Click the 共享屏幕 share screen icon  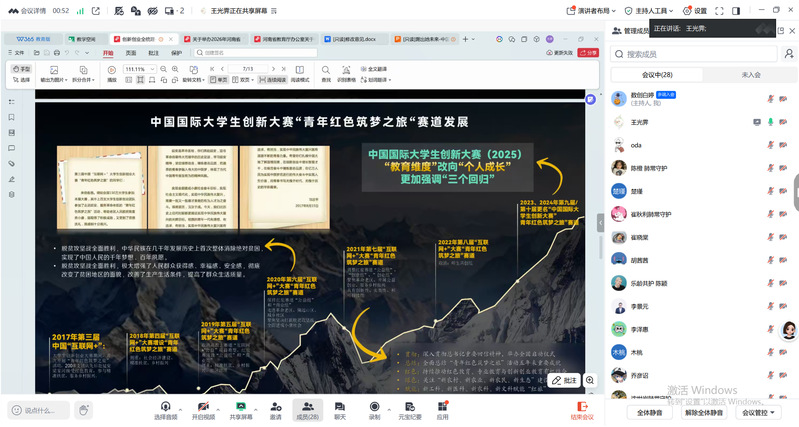tap(241, 410)
